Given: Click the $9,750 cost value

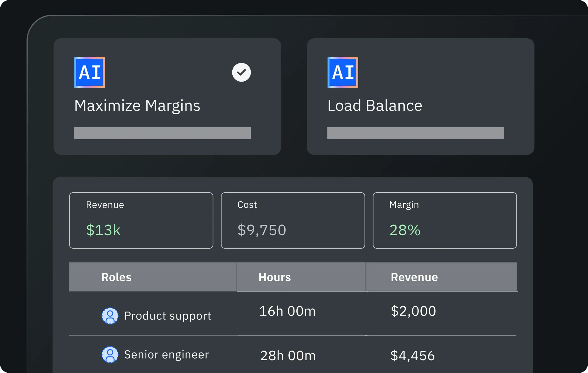Looking at the screenshot, I should pos(262,230).
